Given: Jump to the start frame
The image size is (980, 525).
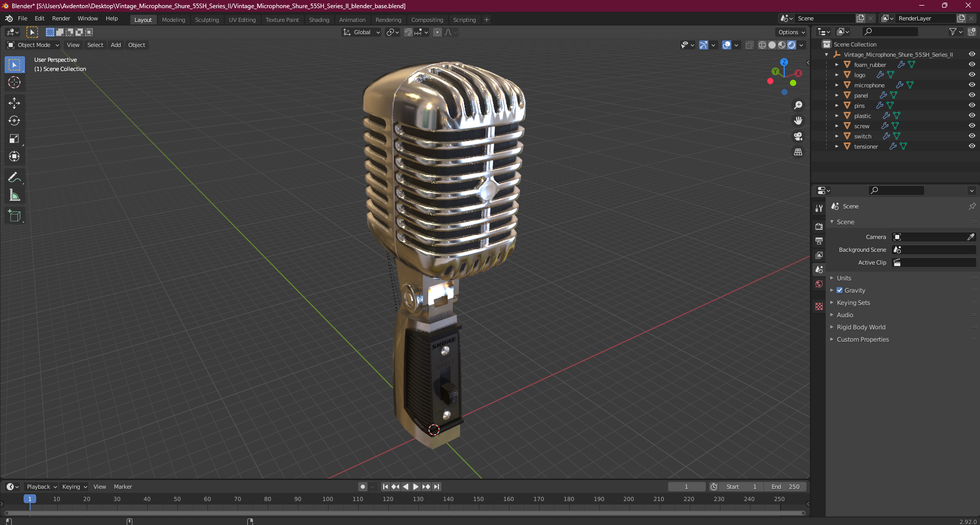Looking at the screenshot, I should [385, 487].
